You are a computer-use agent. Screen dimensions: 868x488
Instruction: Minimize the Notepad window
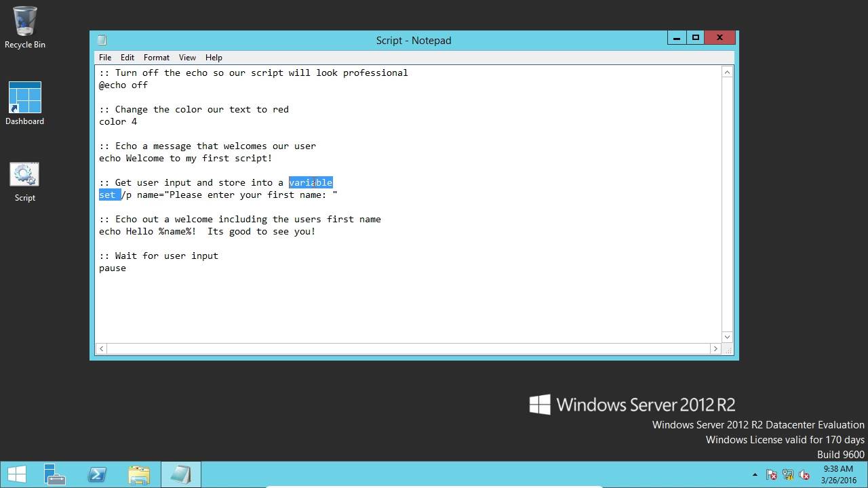pos(676,38)
